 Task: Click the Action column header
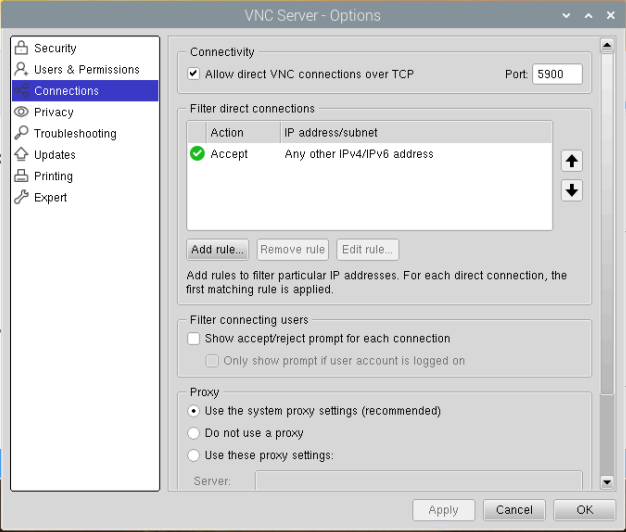click(x=243, y=133)
